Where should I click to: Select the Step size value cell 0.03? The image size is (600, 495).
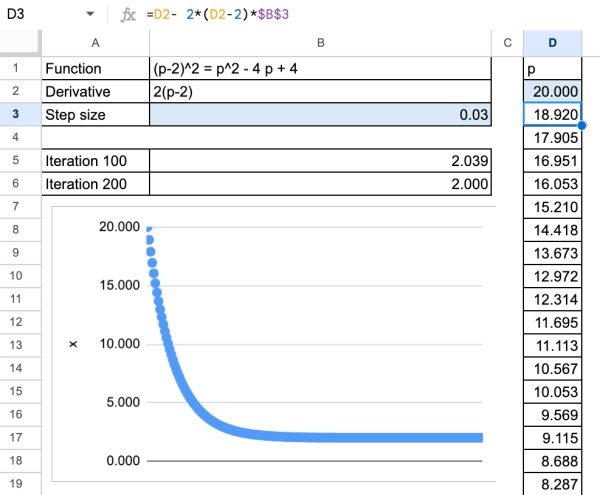[320, 114]
